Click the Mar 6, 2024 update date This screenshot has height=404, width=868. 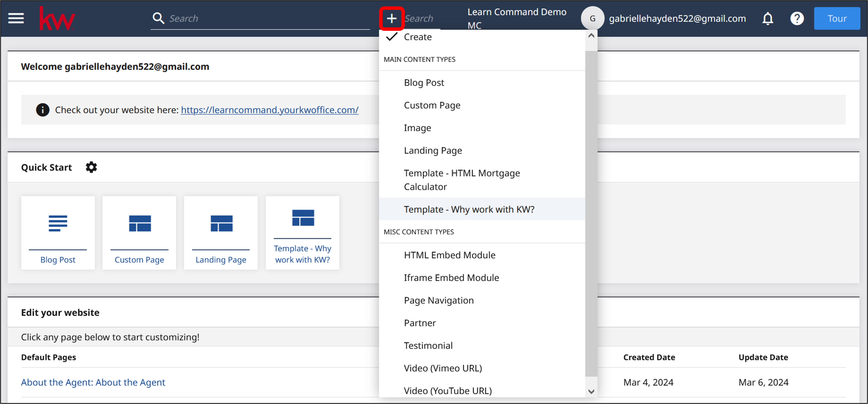tap(763, 382)
